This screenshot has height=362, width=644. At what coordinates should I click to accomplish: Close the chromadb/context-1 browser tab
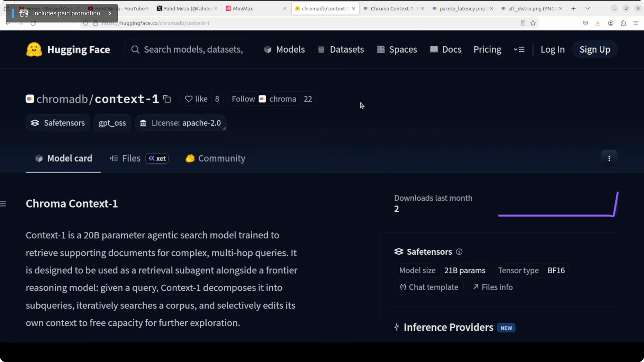354,9
